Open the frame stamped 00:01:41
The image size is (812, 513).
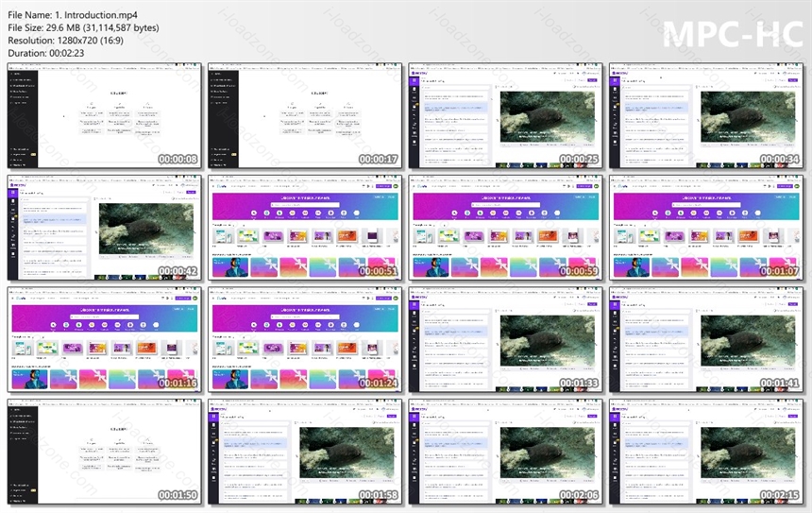[x=706, y=340]
